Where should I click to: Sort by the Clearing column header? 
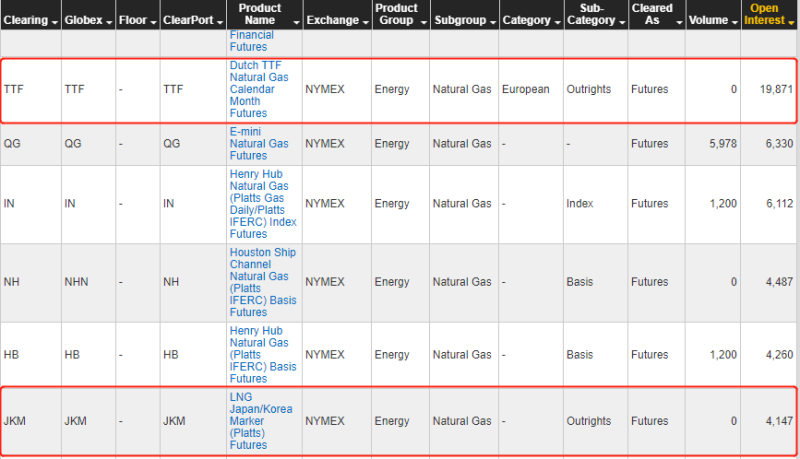click(30, 20)
